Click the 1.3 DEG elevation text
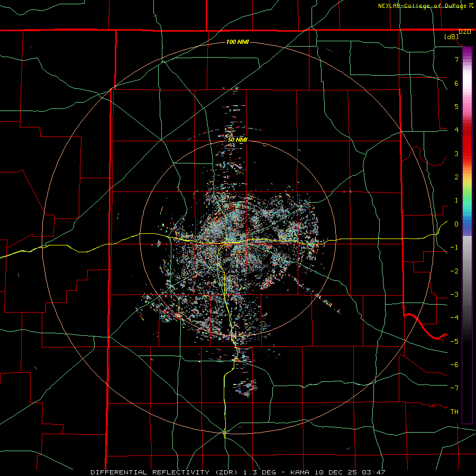 click(x=260, y=472)
